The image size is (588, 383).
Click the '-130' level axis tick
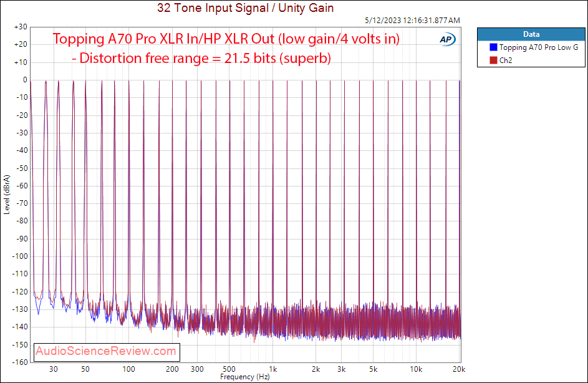coord(20,309)
